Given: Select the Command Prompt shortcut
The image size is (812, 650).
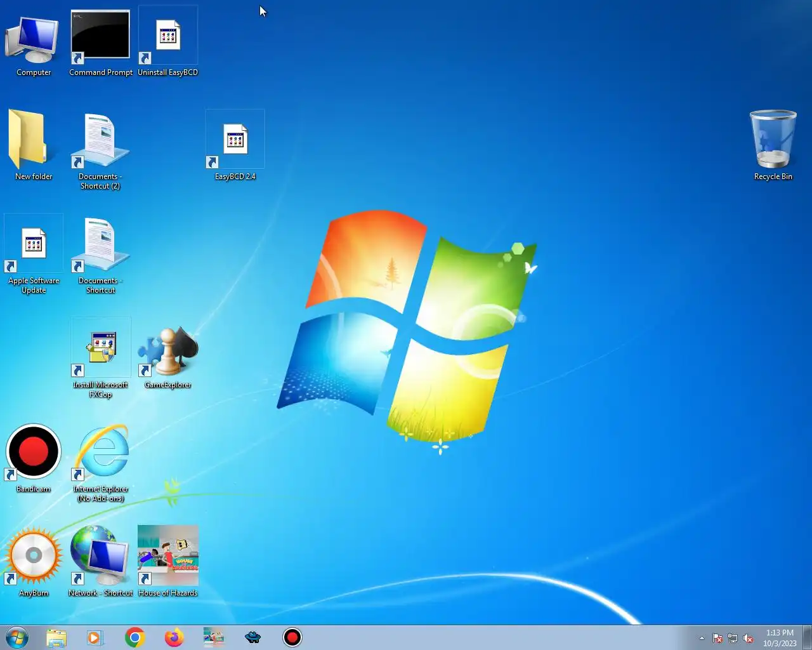Looking at the screenshot, I should coord(100,43).
